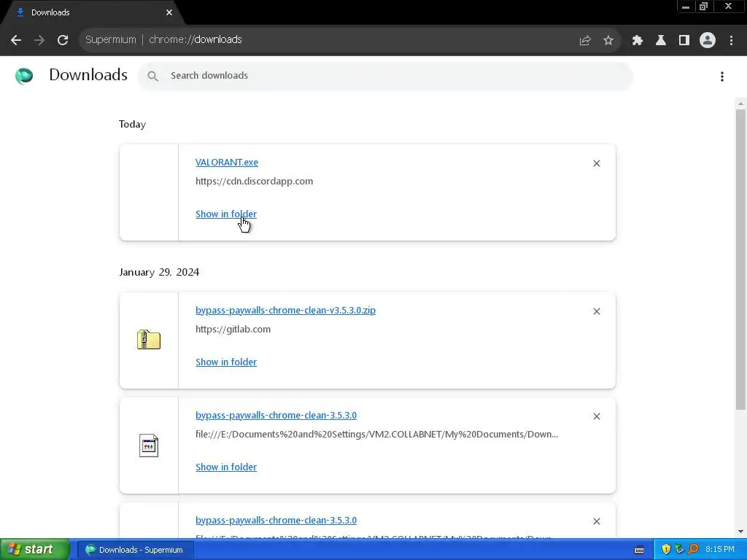This screenshot has width=747, height=560.
Task: Open the bottom bypass-paywalls-chrome-clean-3.5.3.0 link
Action: tap(276, 520)
